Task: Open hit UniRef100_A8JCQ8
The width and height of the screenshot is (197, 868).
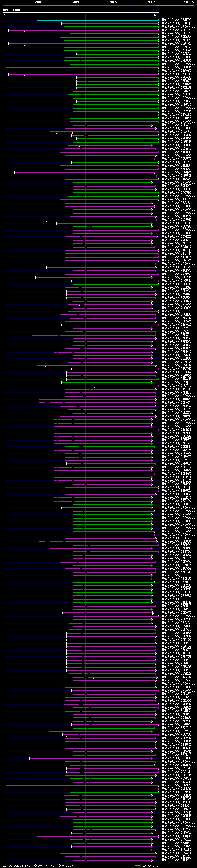Action: [177, 23]
